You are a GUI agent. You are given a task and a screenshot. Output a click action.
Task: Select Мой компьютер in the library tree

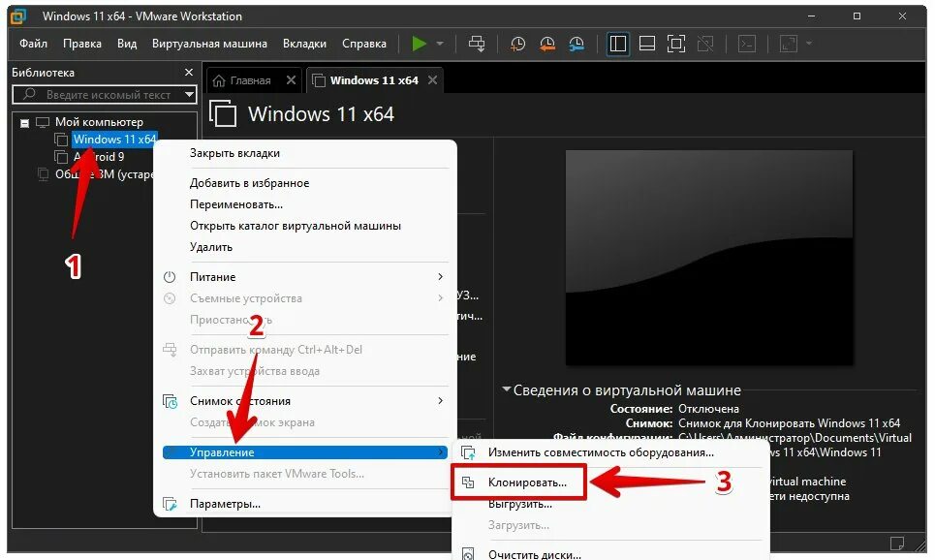pos(99,122)
